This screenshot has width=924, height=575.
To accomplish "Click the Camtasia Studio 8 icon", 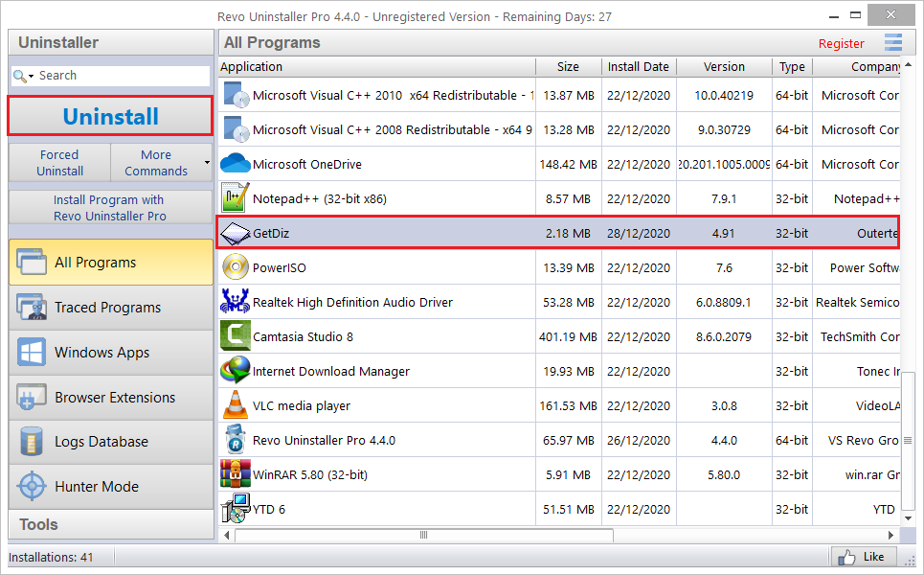I will [x=236, y=336].
